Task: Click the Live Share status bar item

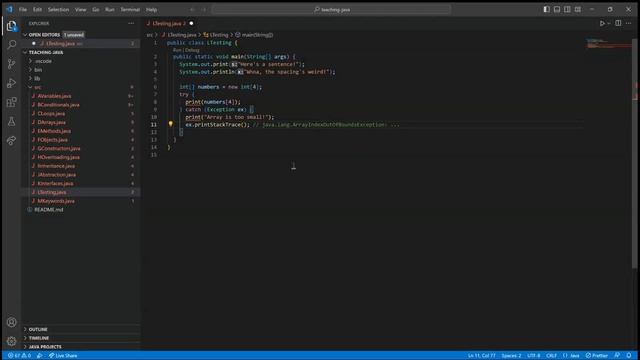Action: pos(63,356)
